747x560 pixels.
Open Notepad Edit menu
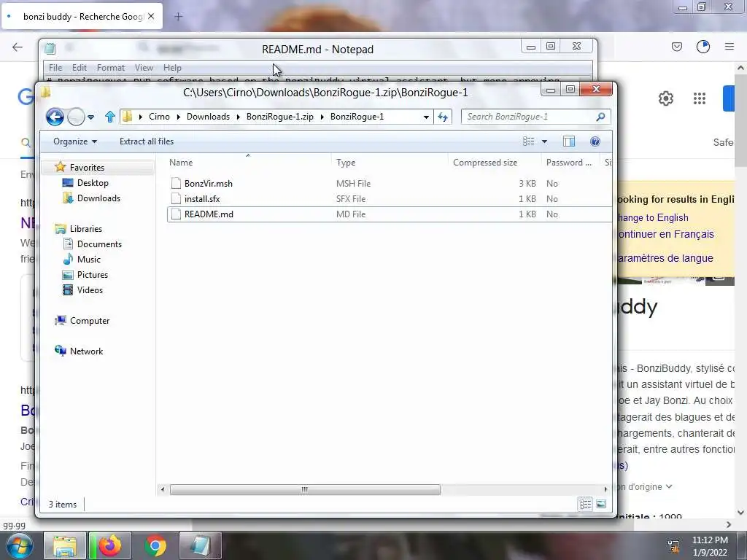pyautogui.click(x=79, y=68)
